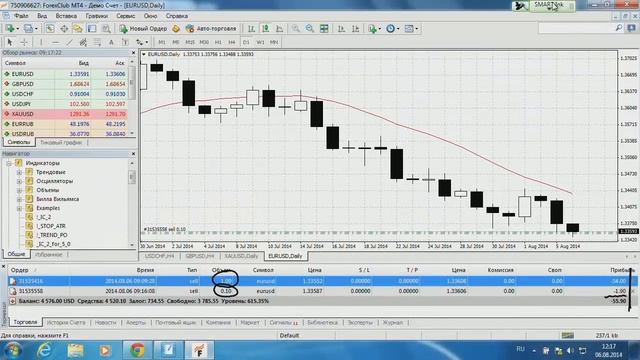Enable chart auto scroll icon
Screen dimensions: 640x360
tap(341, 29)
